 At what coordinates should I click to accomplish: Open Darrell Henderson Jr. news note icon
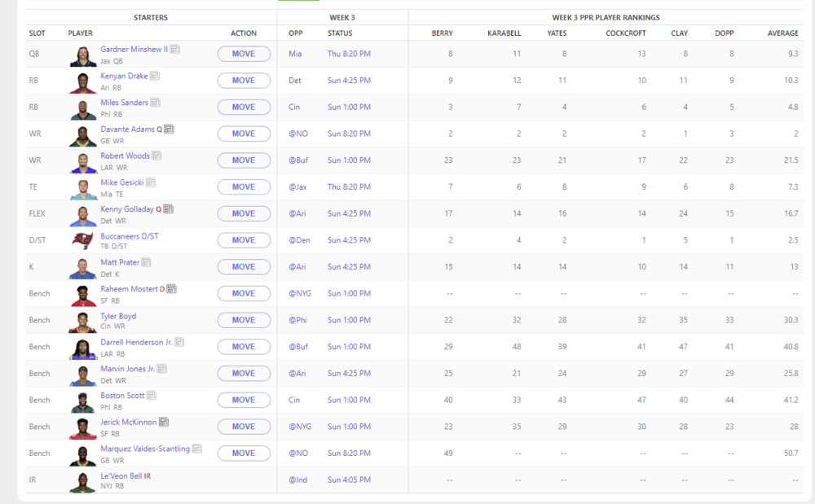[x=179, y=342]
